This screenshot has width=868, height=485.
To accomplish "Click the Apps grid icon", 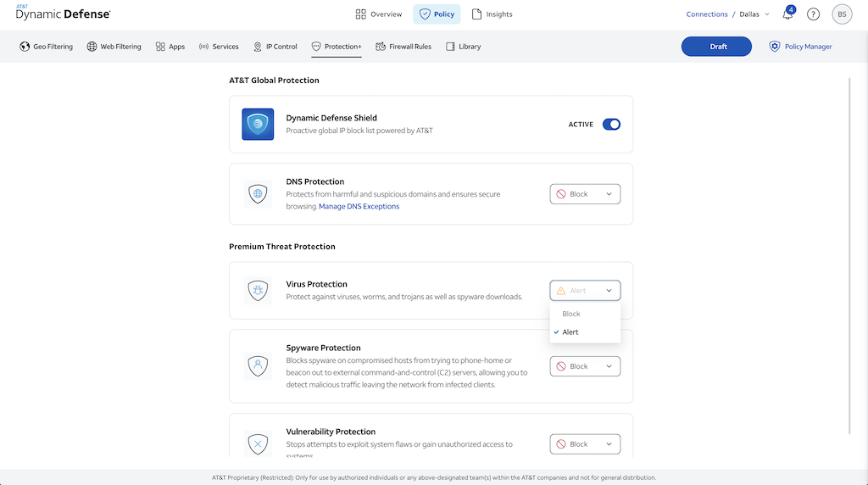I will click(160, 47).
